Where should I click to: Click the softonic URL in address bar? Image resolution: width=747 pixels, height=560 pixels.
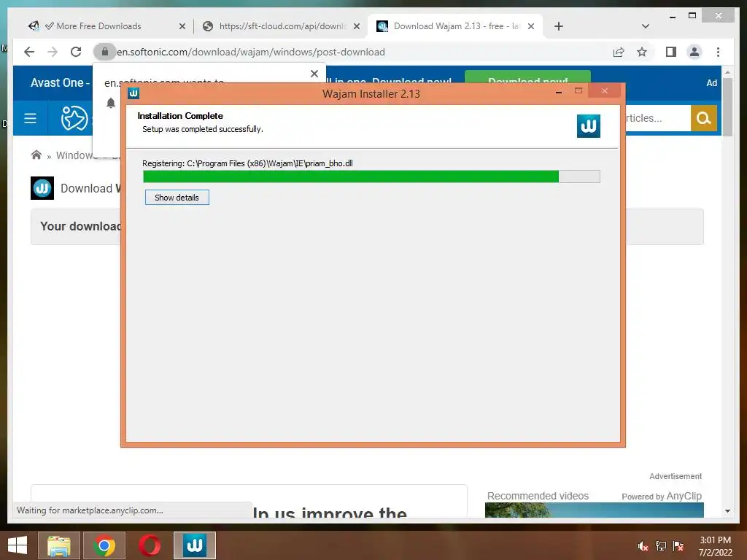pos(251,52)
